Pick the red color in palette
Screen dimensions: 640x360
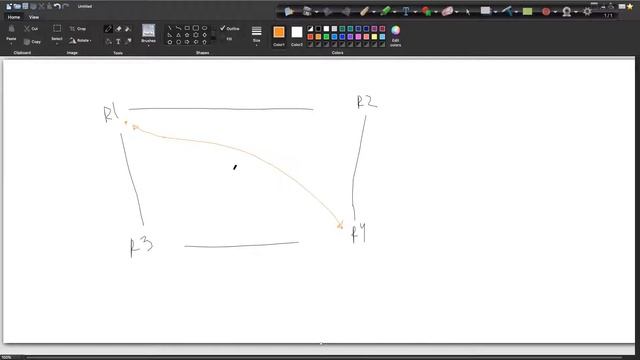(x=310, y=37)
